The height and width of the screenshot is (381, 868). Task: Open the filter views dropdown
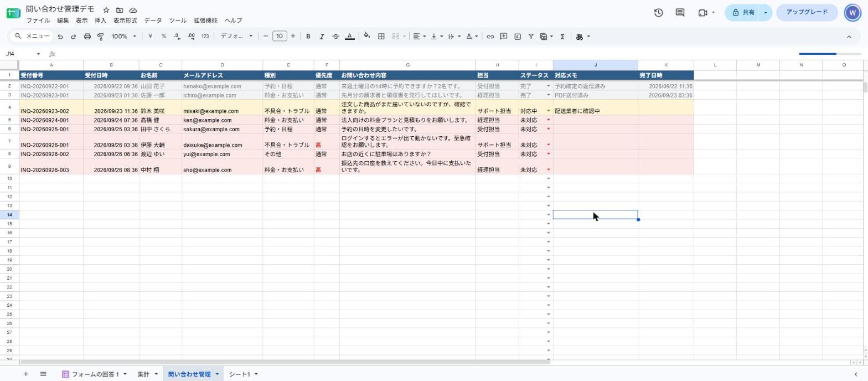(x=546, y=37)
